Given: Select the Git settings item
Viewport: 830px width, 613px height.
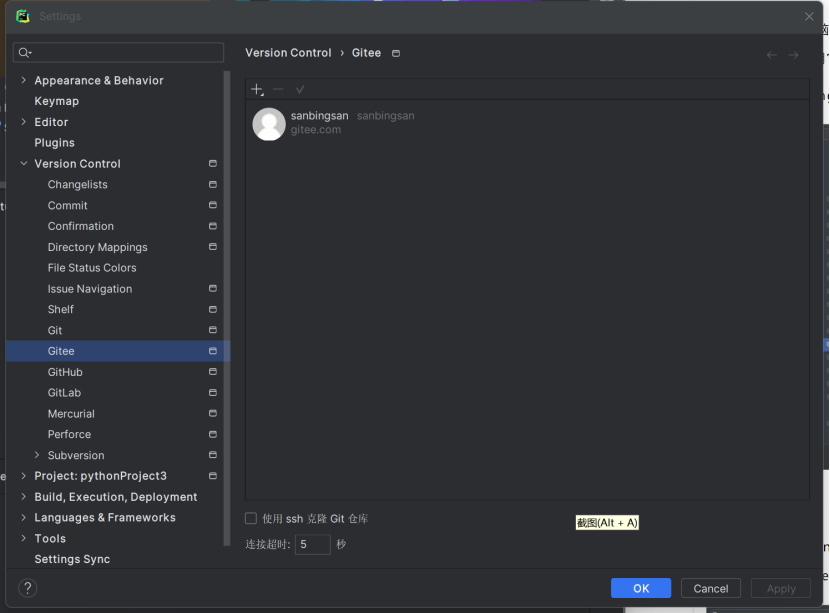Looking at the screenshot, I should pos(55,330).
